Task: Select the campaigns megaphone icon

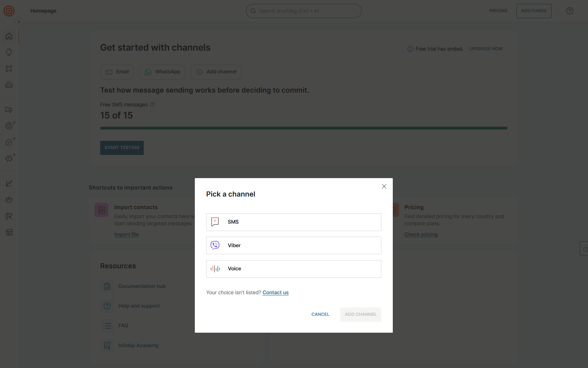Action: 9,109
